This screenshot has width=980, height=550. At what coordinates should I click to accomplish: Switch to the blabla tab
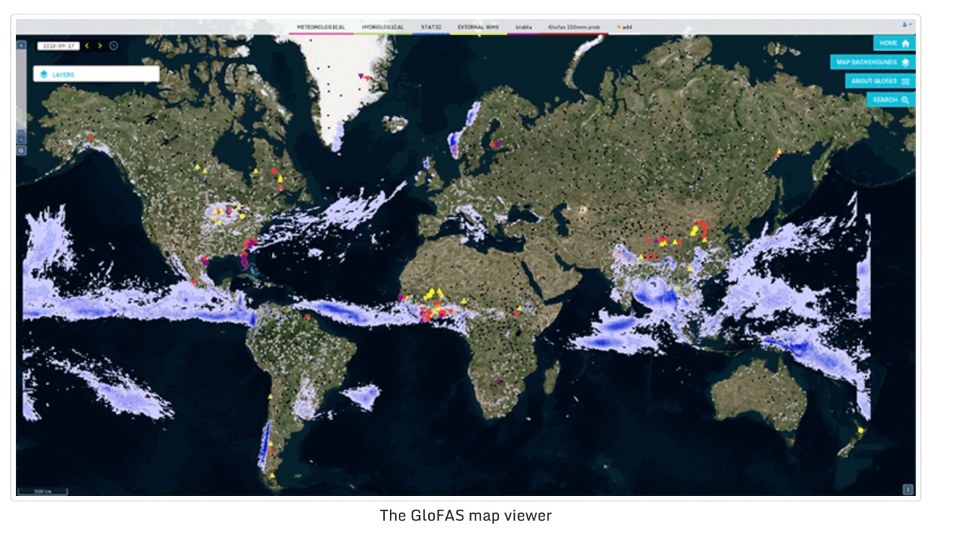click(524, 27)
